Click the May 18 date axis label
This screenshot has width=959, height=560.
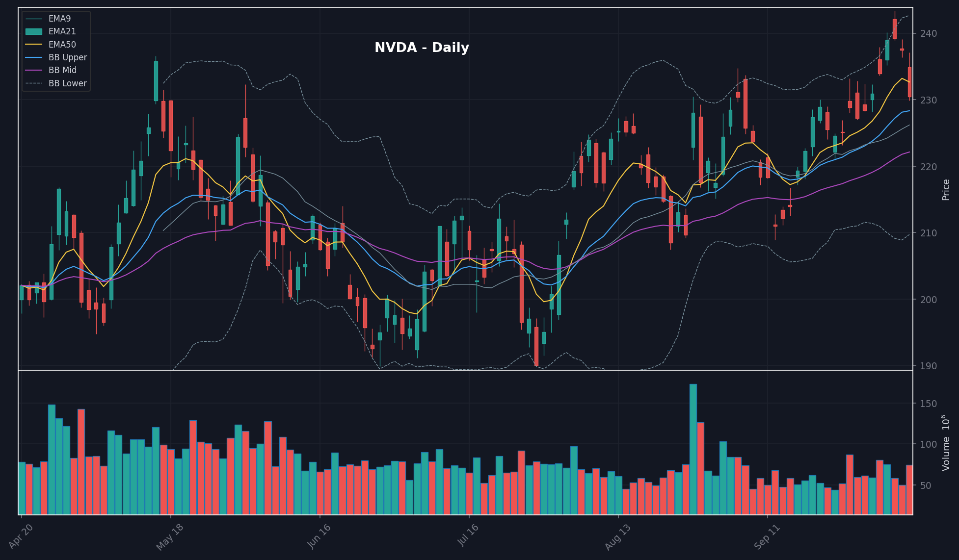point(170,536)
